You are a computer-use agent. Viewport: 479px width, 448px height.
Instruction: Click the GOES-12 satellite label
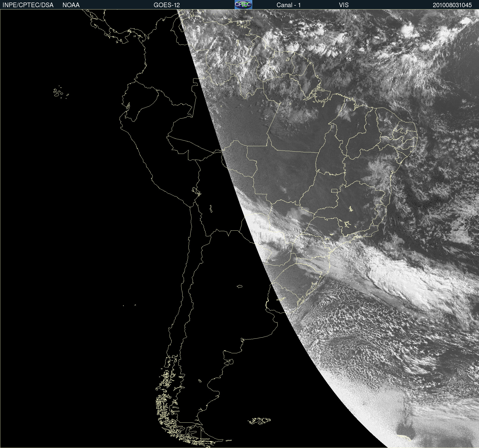click(167, 5)
